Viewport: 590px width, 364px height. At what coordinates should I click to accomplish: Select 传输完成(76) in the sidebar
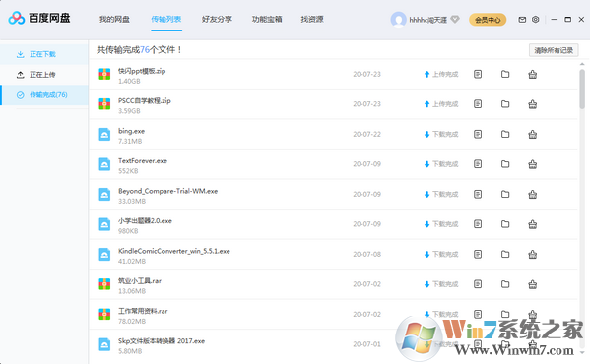44,95
